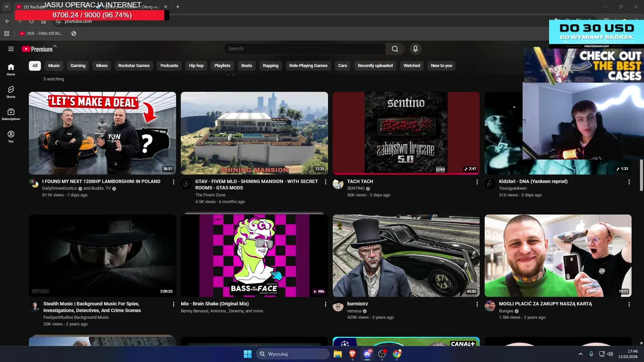Start voice search with microphone icon
The height and width of the screenshot is (362, 644).
click(x=415, y=49)
